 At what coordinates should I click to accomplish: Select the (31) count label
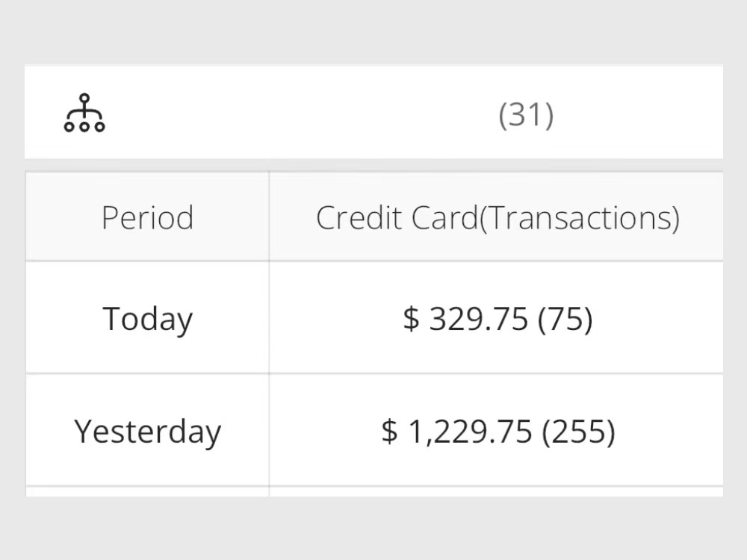coord(526,115)
